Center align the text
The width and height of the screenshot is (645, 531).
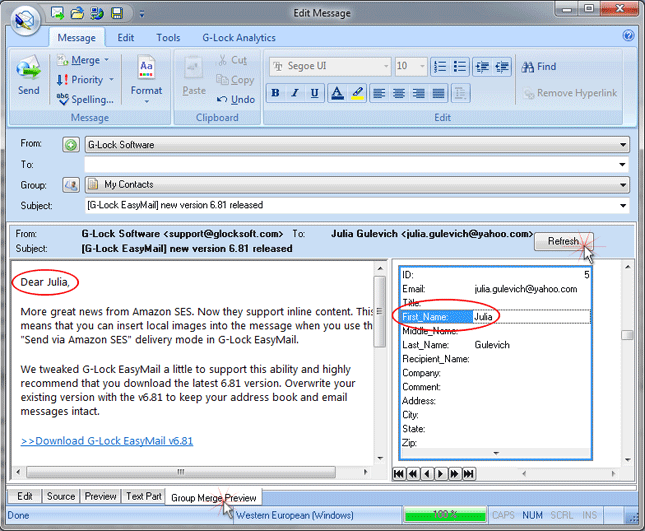click(399, 93)
